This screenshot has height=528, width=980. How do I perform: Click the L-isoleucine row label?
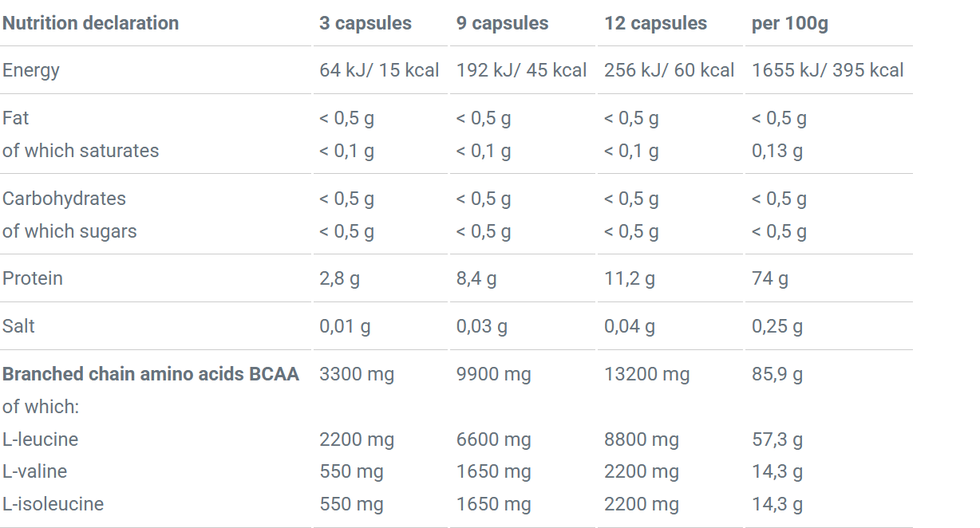(x=53, y=504)
